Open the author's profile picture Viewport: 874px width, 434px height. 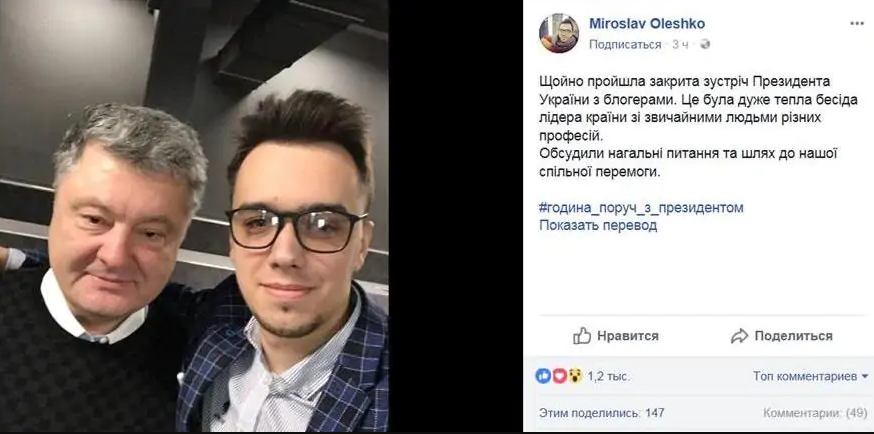[559, 33]
